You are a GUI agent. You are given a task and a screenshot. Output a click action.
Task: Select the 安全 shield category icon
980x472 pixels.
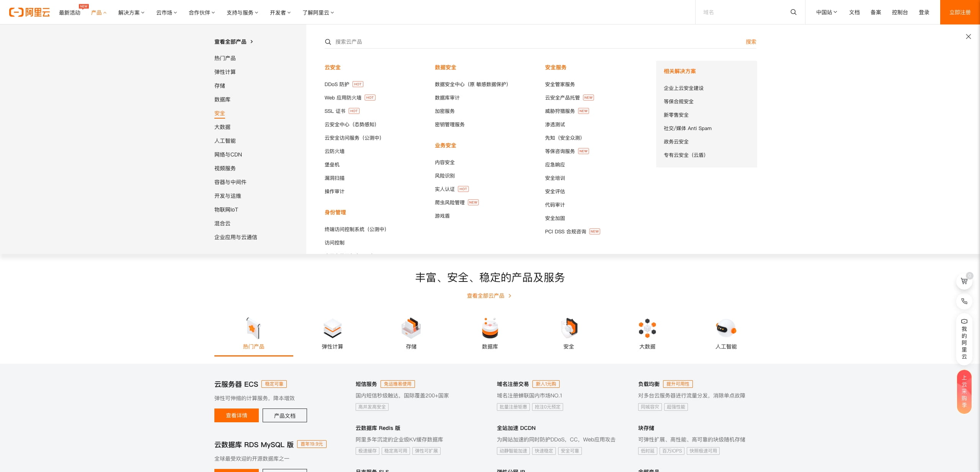(569, 328)
